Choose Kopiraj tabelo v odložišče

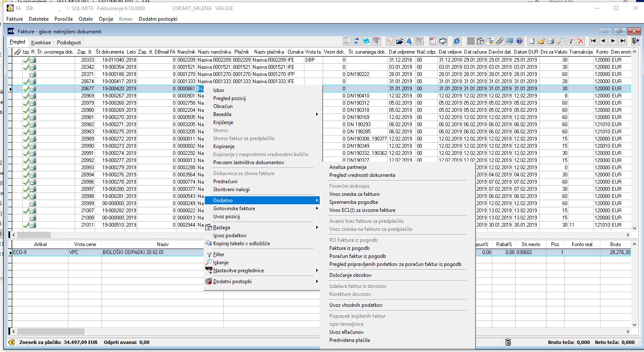tap(241, 244)
